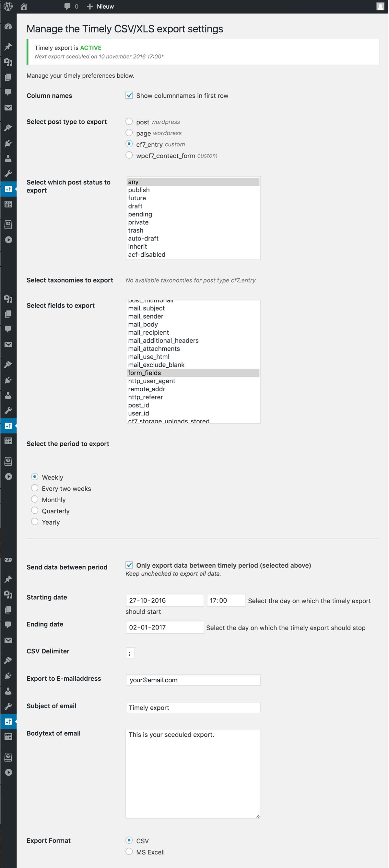The width and height of the screenshot is (389, 868).
Task: Uncheck Only export data between timely period
Action: pos(129,565)
